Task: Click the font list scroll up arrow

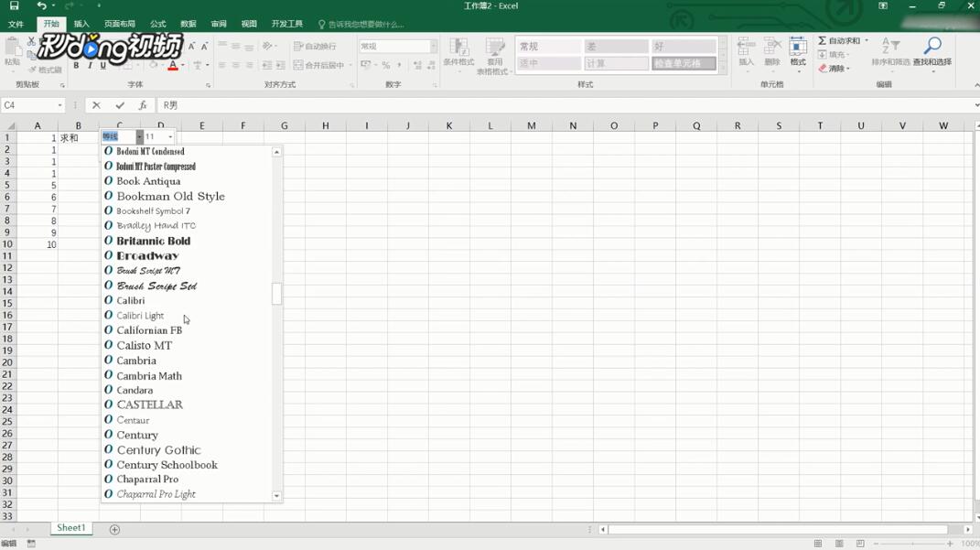Action: point(276,152)
